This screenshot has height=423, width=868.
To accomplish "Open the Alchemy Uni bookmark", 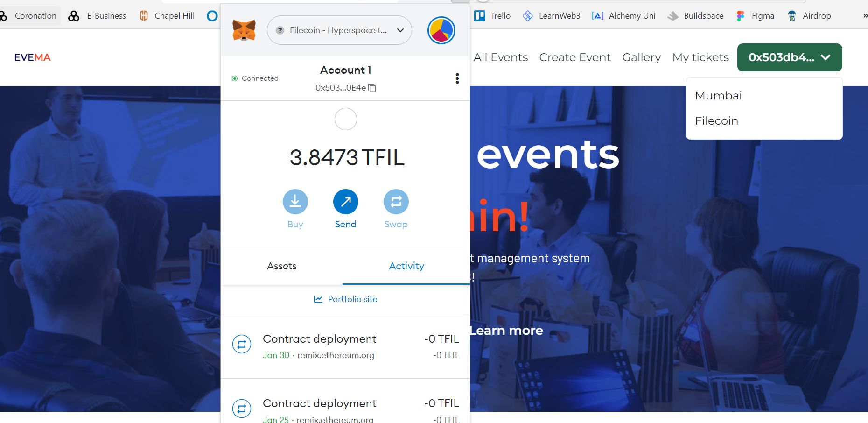I will tap(623, 16).
